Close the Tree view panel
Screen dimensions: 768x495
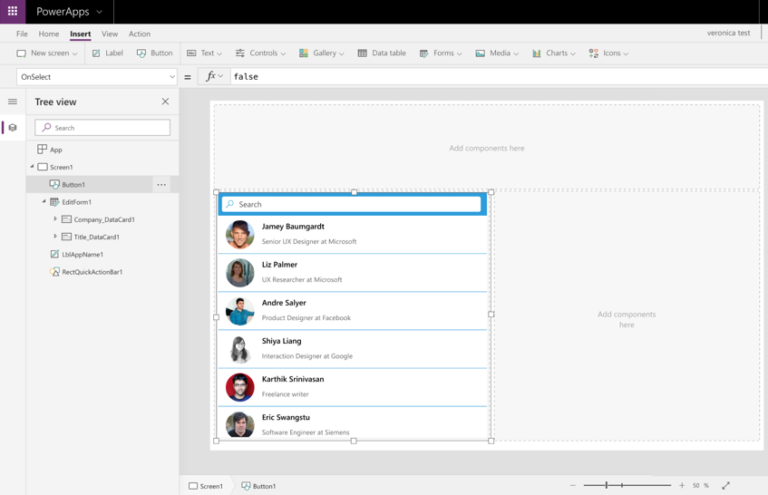(165, 101)
